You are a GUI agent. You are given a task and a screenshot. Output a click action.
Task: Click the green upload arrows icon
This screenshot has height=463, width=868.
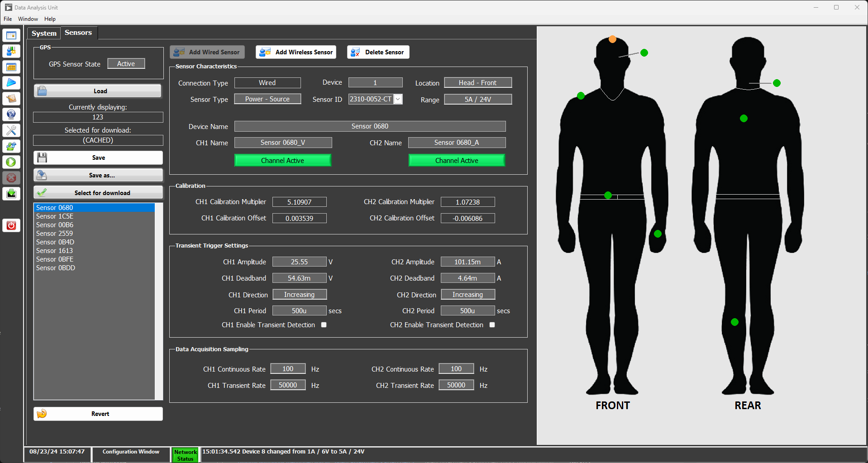(x=11, y=146)
